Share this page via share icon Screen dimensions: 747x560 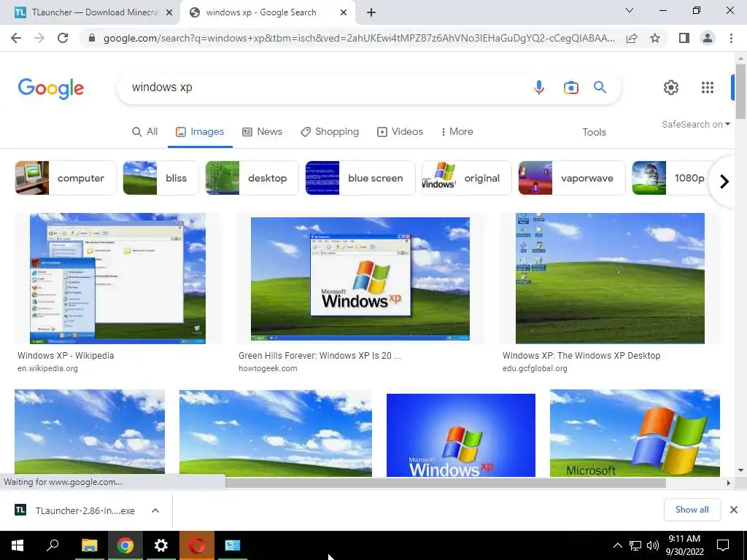pos(632,38)
